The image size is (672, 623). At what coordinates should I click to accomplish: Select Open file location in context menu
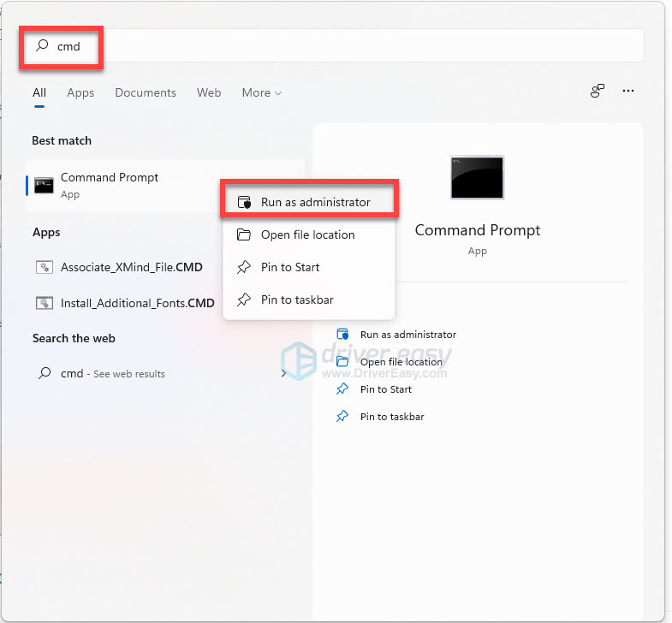[x=307, y=235]
